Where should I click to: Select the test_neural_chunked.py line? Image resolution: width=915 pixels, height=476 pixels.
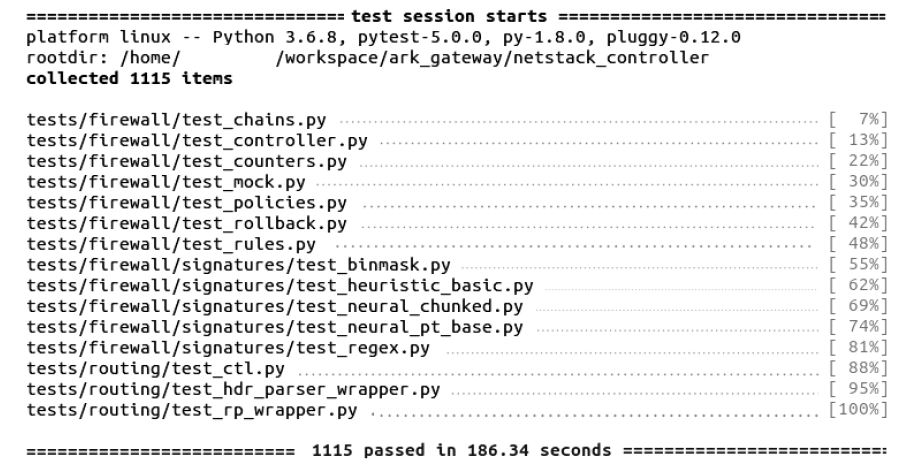(275, 306)
